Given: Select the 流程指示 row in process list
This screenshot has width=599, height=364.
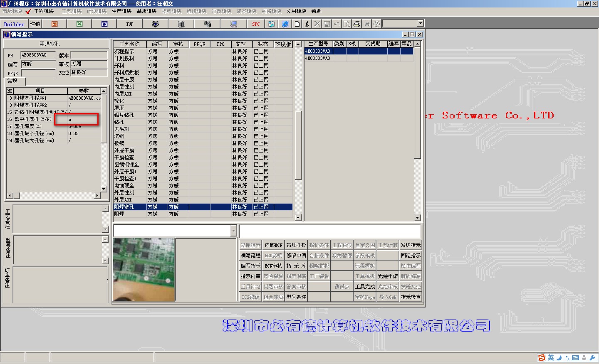Looking at the screenshot, I should pyautogui.click(x=203, y=52).
